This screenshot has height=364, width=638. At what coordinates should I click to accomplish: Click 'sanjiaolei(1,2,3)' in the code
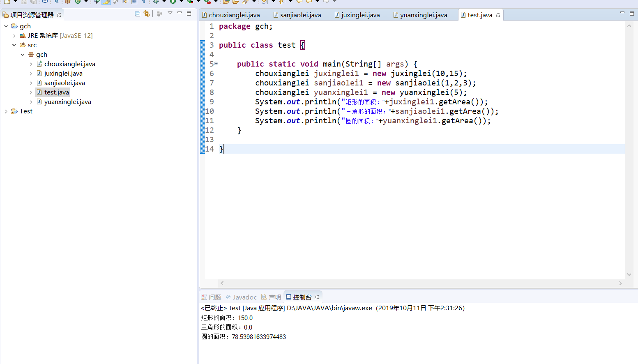433,83
